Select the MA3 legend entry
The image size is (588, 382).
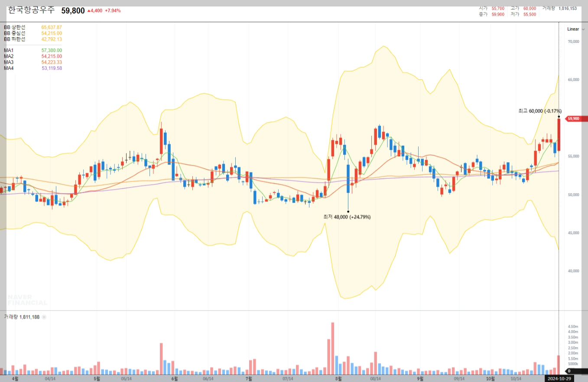coord(33,62)
